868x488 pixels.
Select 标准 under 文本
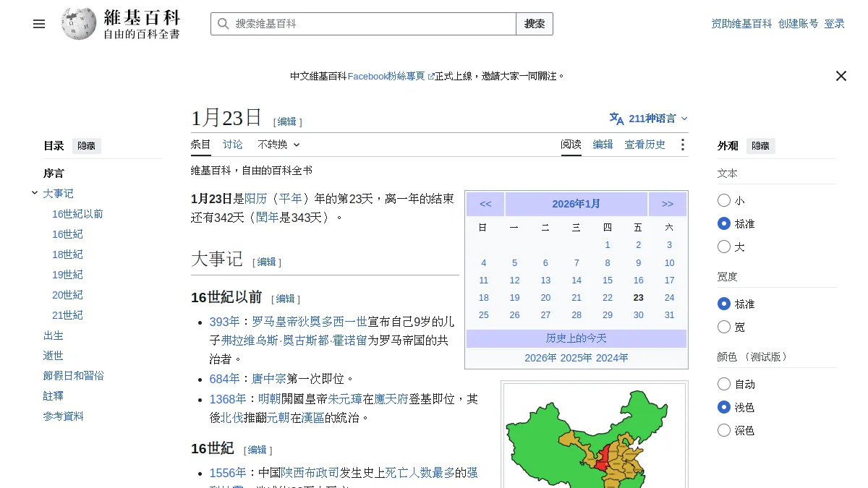(724, 223)
